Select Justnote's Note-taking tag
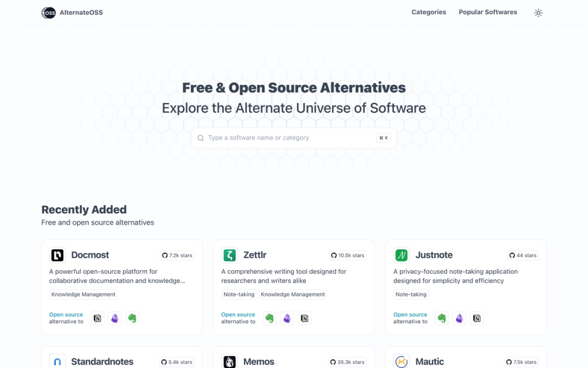 point(411,294)
